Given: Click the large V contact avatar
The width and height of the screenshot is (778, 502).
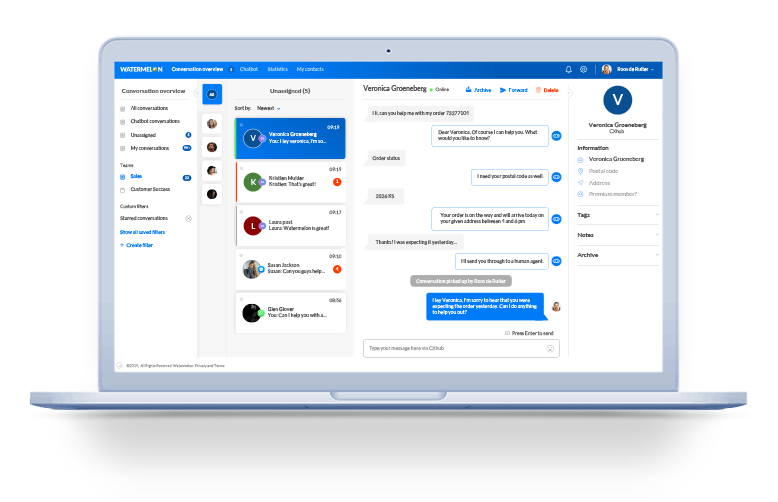Looking at the screenshot, I should click(x=617, y=100).
